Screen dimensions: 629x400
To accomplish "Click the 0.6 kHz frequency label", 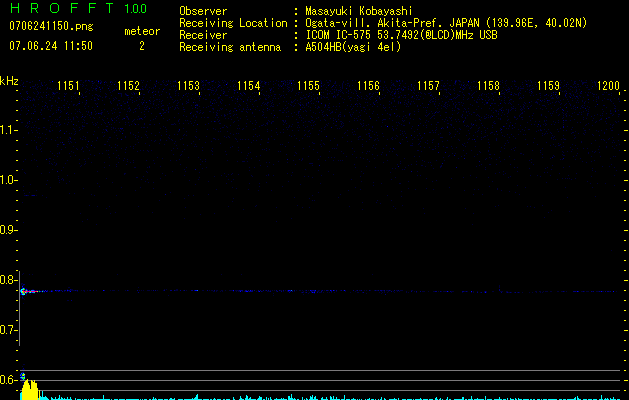I will 7,380.
